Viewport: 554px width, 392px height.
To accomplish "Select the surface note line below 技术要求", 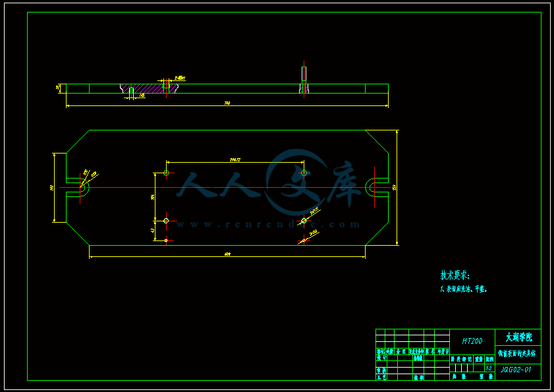I will point(464,289).
